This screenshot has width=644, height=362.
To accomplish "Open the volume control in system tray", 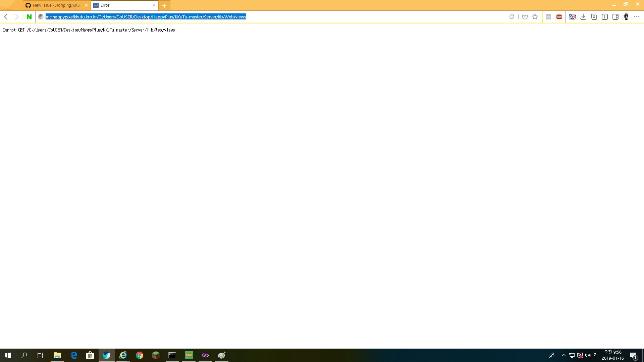I will tap(588, 355).
